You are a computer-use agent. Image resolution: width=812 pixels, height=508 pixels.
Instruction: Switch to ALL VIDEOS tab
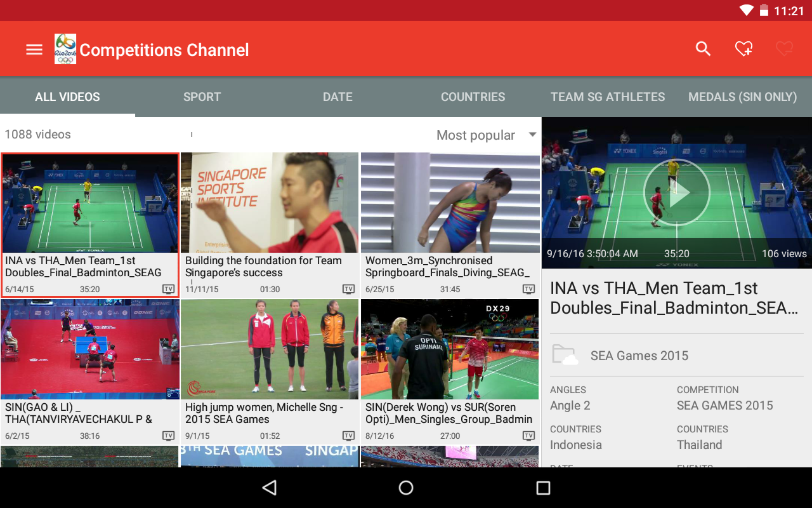pos(67,97)
